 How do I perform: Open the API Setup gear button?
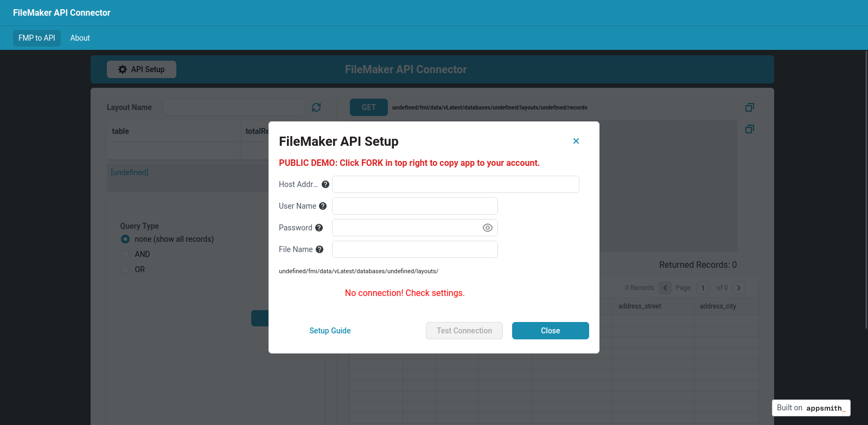142,69
